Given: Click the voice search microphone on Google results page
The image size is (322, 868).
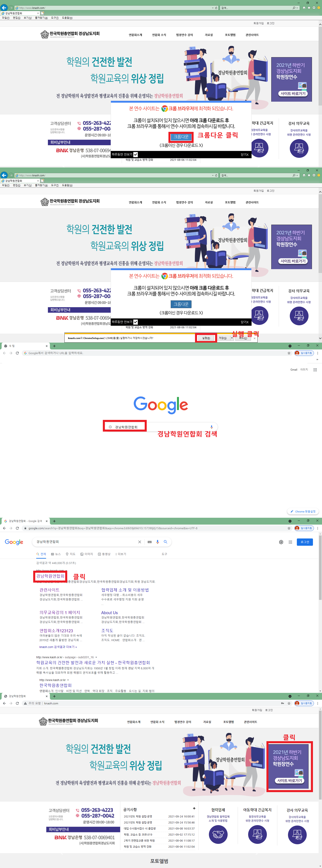Looking at the screenshot, I should point(157,542).
